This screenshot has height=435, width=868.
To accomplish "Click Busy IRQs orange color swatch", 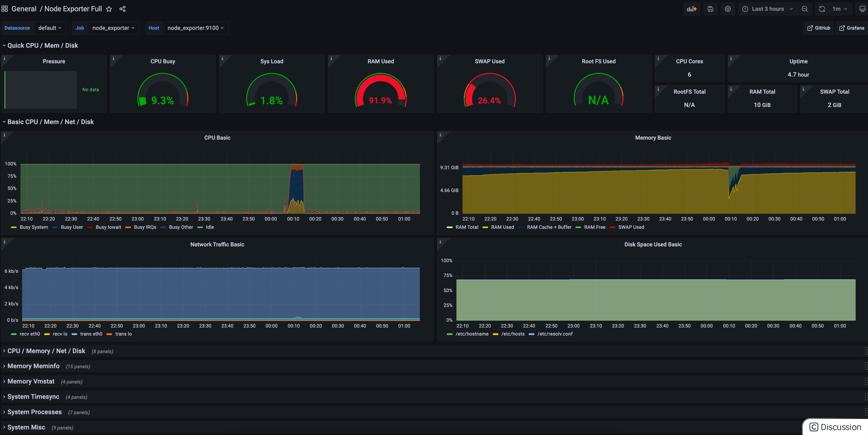I will [128, 228].
